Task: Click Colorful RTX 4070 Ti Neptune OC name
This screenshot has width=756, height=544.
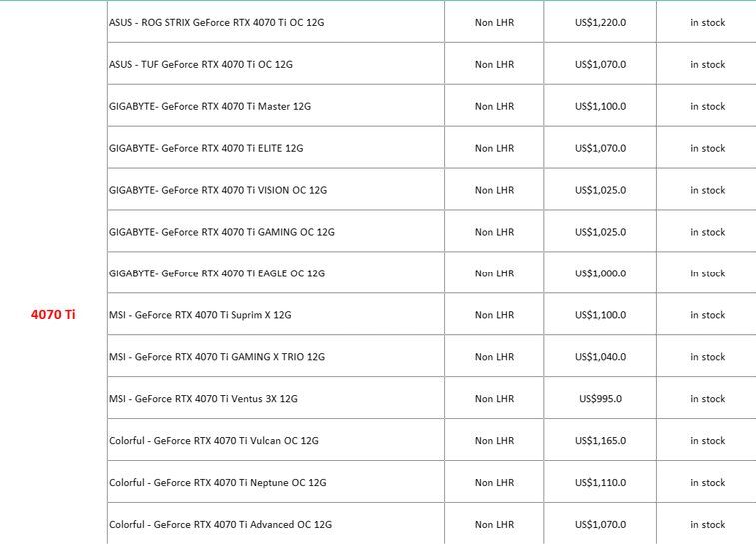Action: pyautogui.click(x=217, y=483)
